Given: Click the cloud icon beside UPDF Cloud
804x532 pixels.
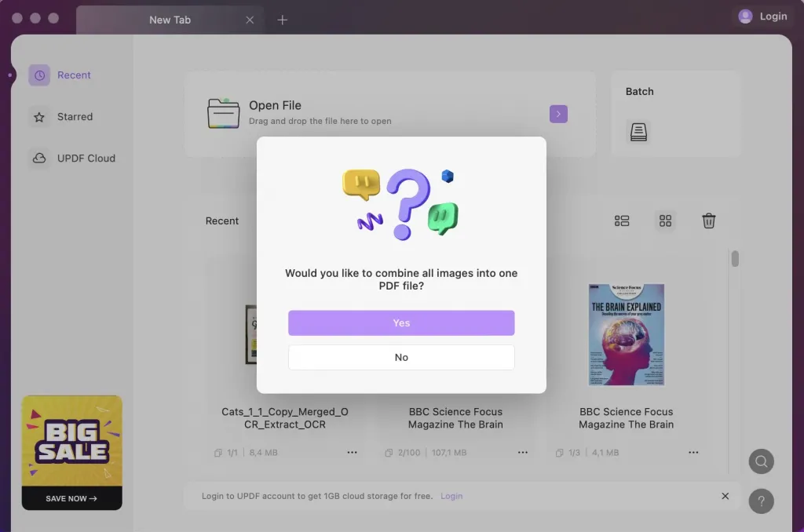Looking at the screenshot, I should pyautogui.click(x=39, y=159).
